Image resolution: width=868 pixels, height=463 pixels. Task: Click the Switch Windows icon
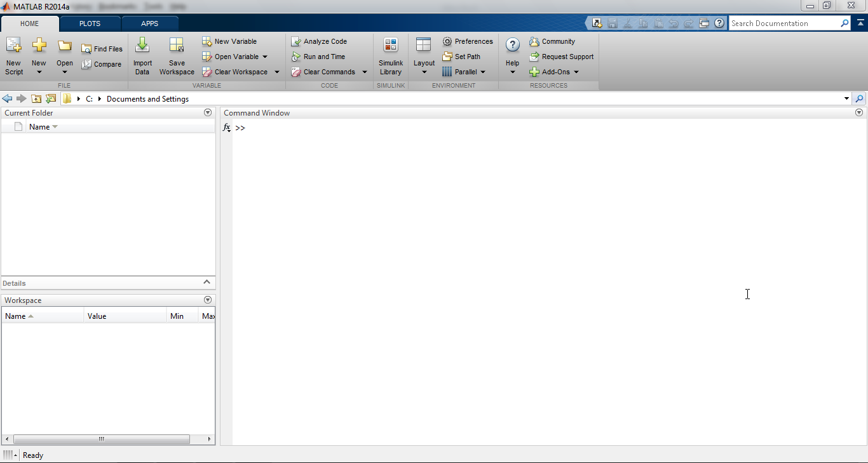704,23
